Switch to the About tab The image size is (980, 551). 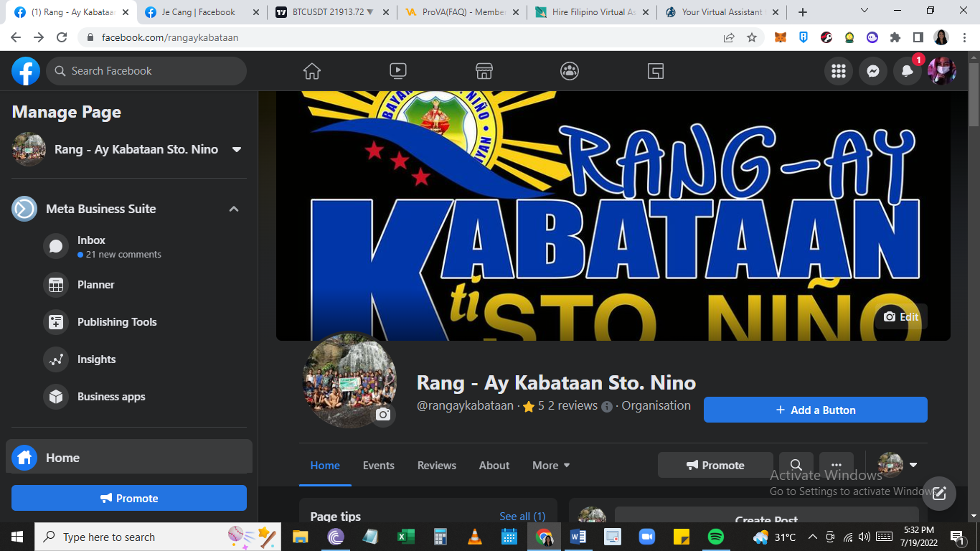pyautogui.click(x=494, y=465)
